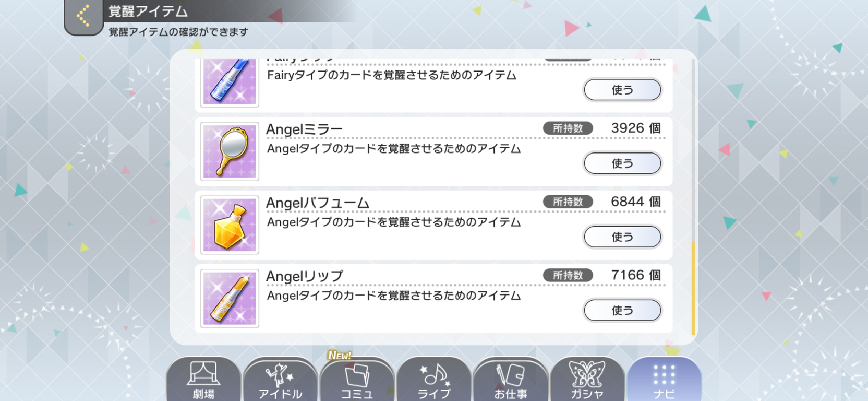Image resolution: width=868 pixels, height=401 pixels.
Task: Click the yellow list scrollbar
Action: tap(693, 288)
